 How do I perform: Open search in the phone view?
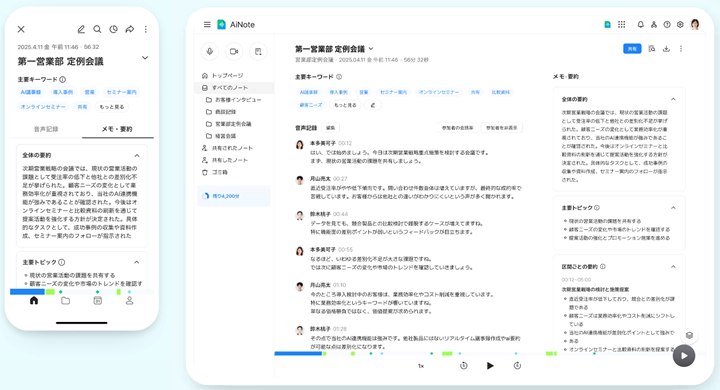coord(97,29)
